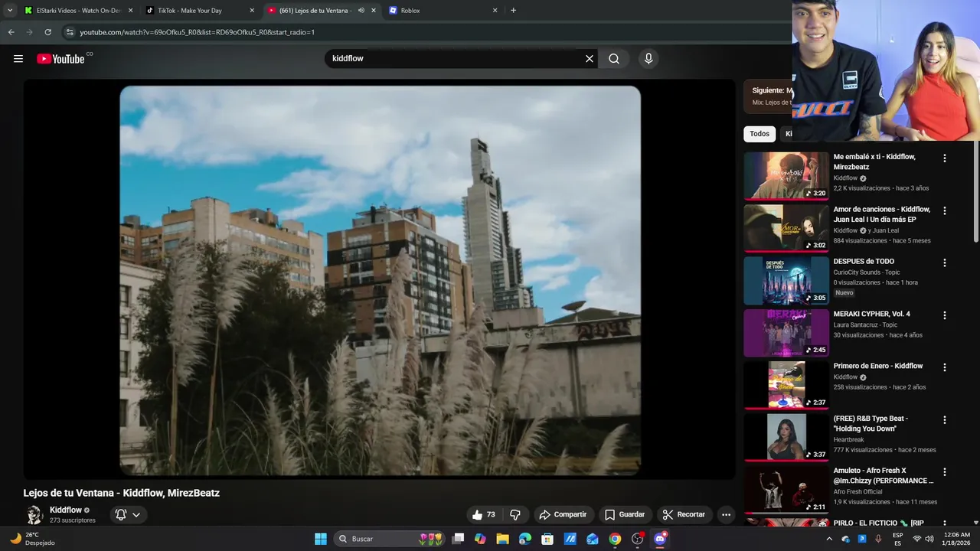Open the volume speaker tray icon

929,539
